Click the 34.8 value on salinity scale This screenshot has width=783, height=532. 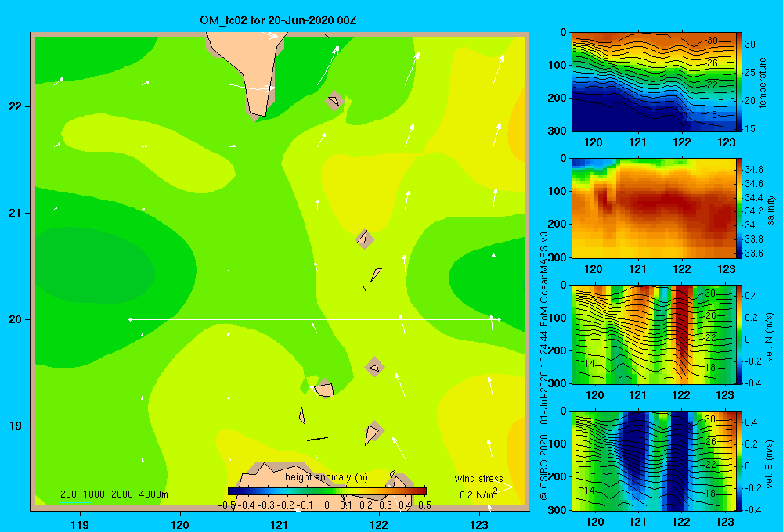pos(754,170)
